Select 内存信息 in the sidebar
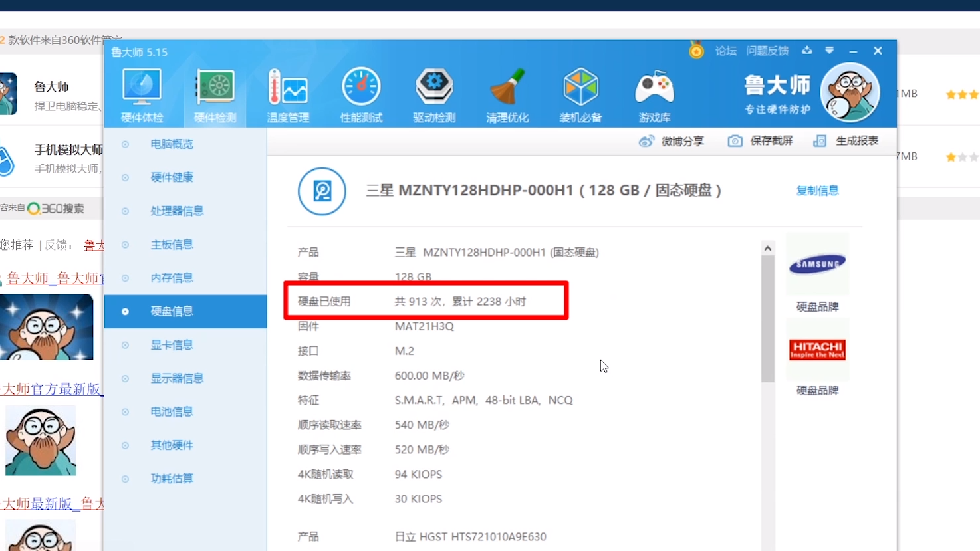Screen dimensions: 980x551 pos(185,278)
